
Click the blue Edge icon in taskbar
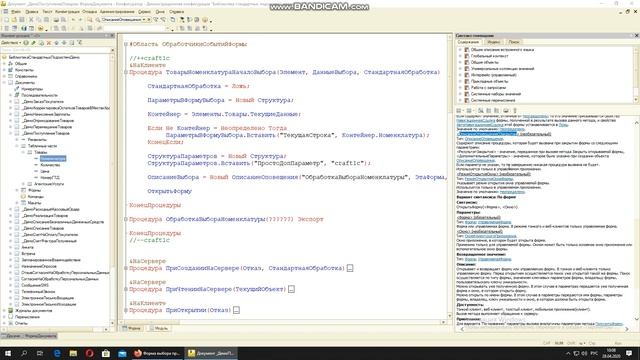[x=57, y=353]
